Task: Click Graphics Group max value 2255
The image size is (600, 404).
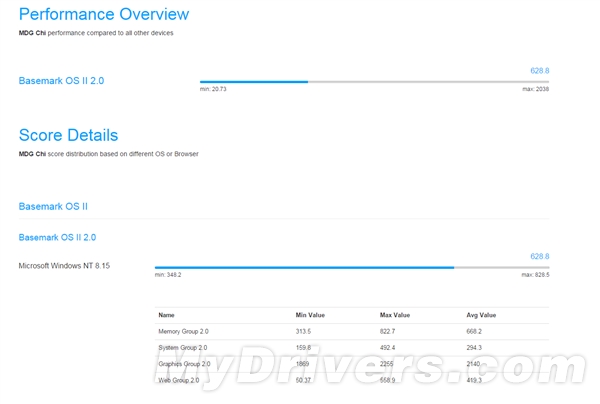Action: click(x=386, y=364)
